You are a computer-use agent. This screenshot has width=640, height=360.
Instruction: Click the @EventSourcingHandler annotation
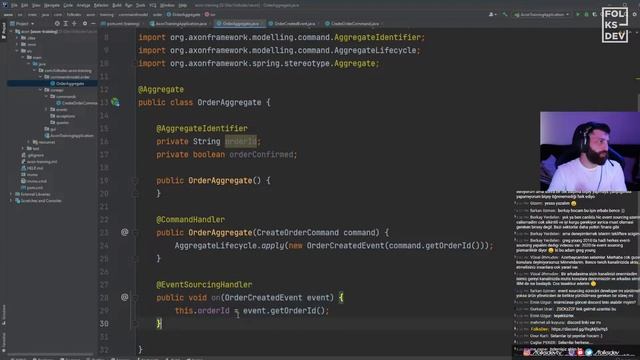coord(204,284)
